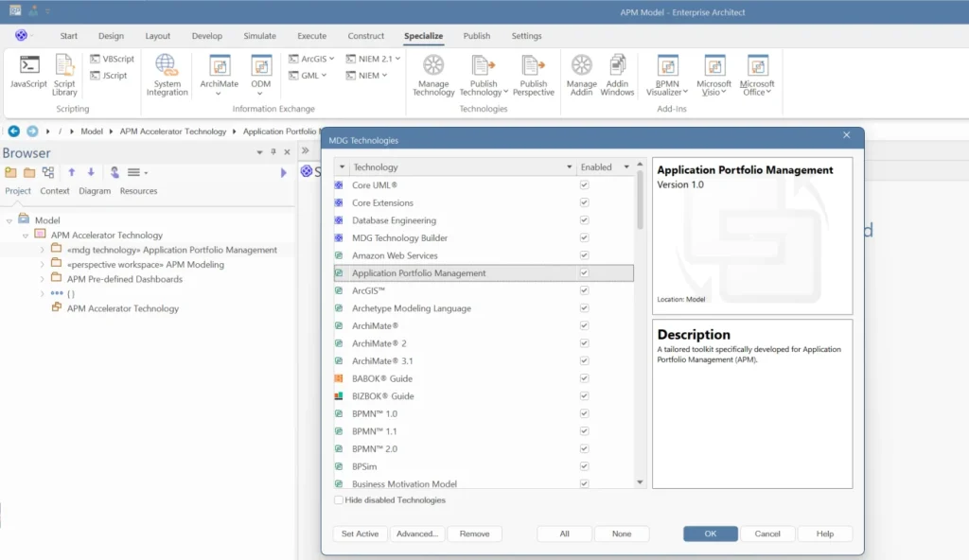Switch to the Simulate ribbon tab
Screen dimensions: 969x560
[259, 36]
